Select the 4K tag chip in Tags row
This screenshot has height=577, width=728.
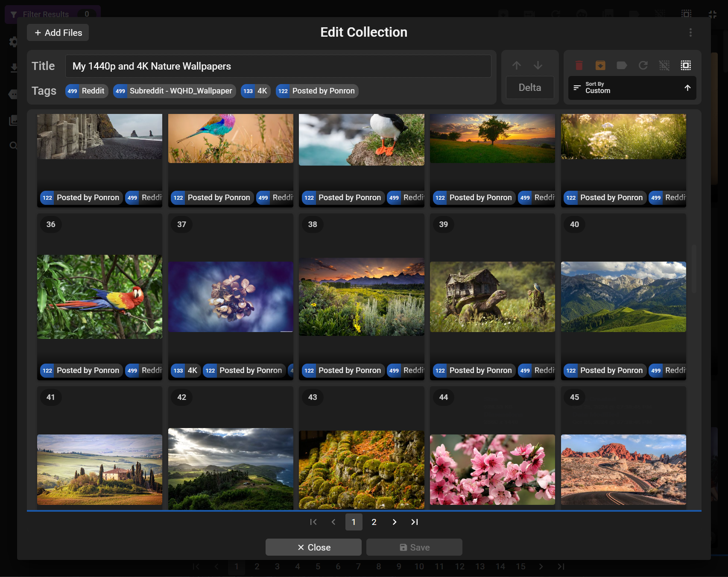(255, 91)
